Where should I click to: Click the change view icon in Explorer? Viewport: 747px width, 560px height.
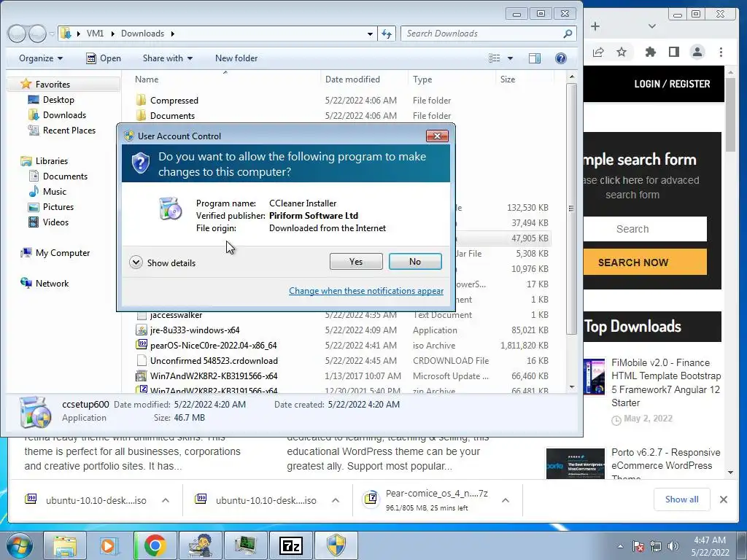[495, 58]
